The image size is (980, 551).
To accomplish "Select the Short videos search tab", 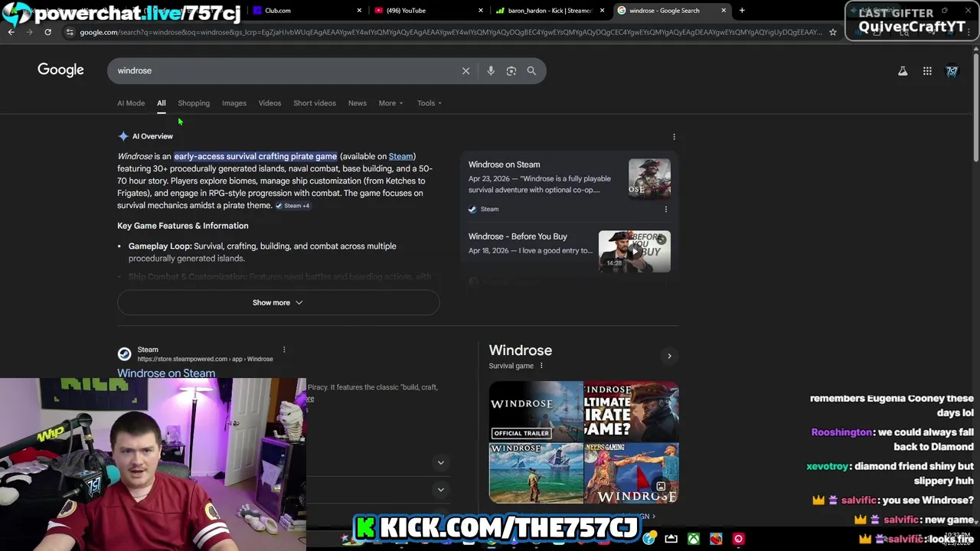I will click(x=315, y=103).
